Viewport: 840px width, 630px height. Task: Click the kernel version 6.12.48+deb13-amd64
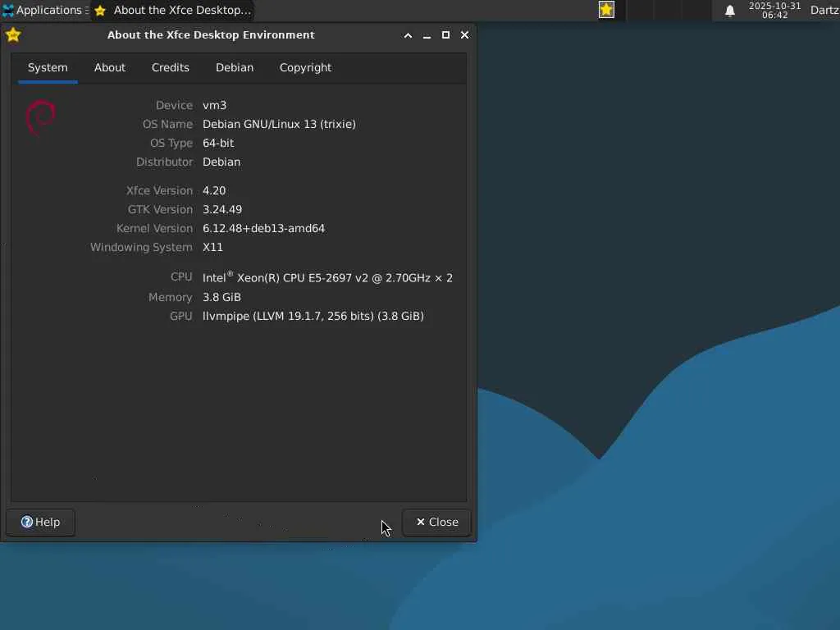pyautogui.click(x=263, y=228)
